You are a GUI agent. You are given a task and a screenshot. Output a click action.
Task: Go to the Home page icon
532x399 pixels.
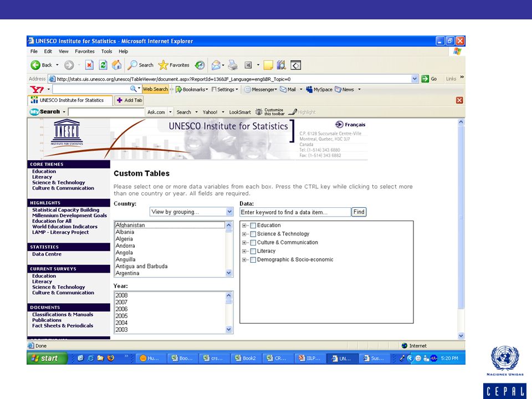pos(117,65)
